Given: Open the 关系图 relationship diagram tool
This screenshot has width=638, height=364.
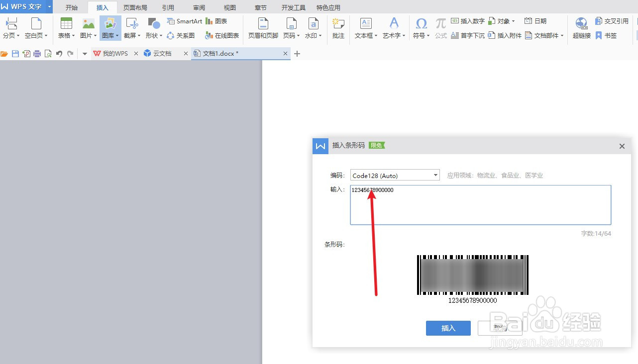Looking at the screenshot, I should (181, 36).
